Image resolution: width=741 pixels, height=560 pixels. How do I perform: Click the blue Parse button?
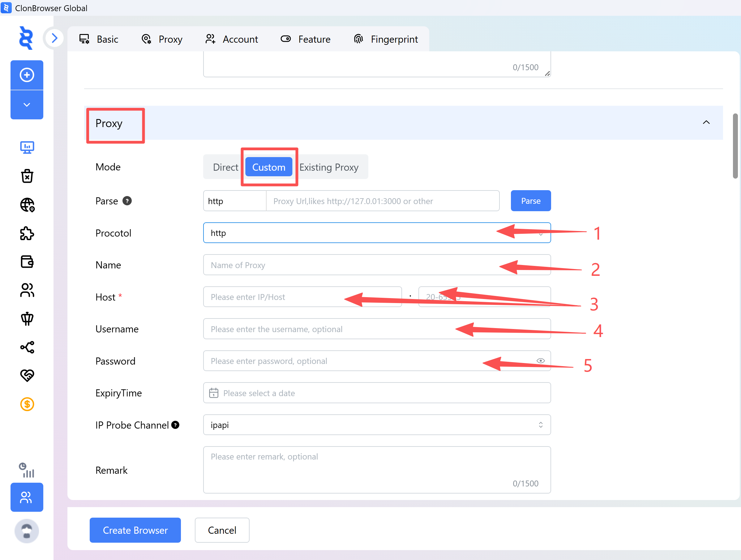click(531, 201)
